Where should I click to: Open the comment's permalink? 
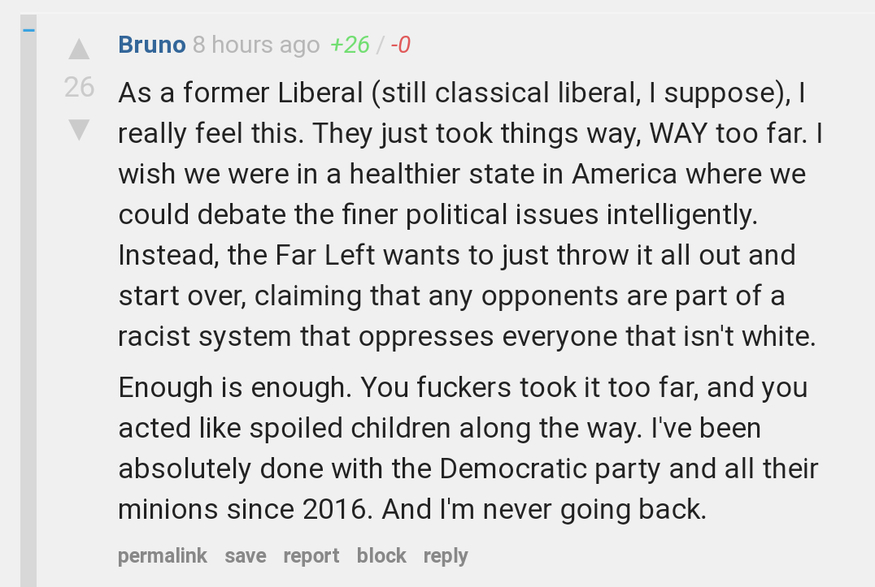[162, 556]
